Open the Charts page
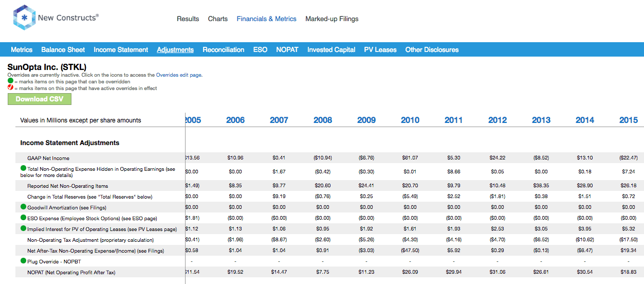Screen dimensions: 644x284 [x=218, y=19]
